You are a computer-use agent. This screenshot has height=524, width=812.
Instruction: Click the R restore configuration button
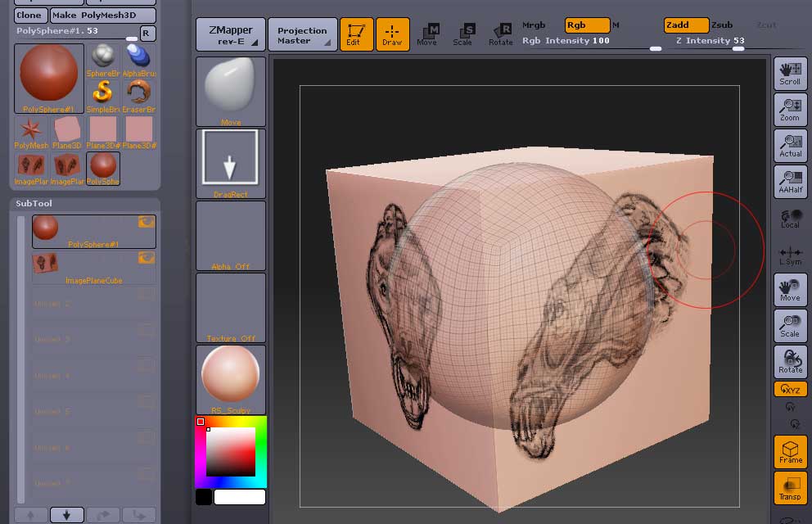[147, 33]
